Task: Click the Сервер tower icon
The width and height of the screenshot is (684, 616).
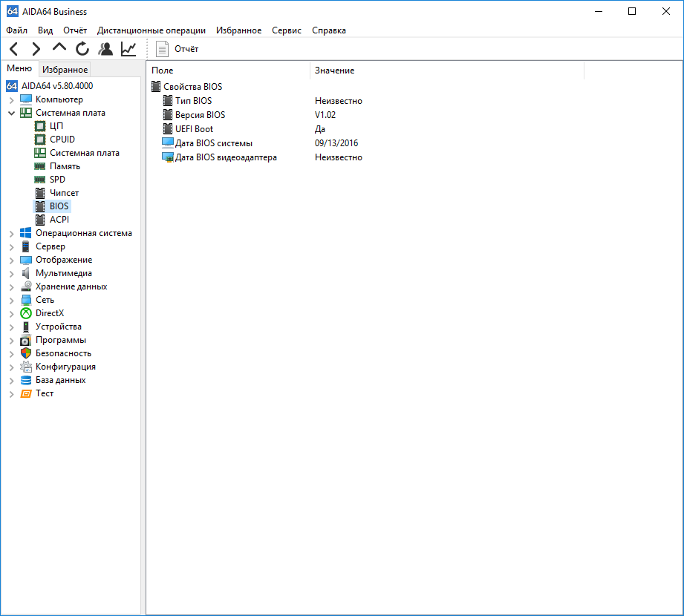Action: point(26,246)
